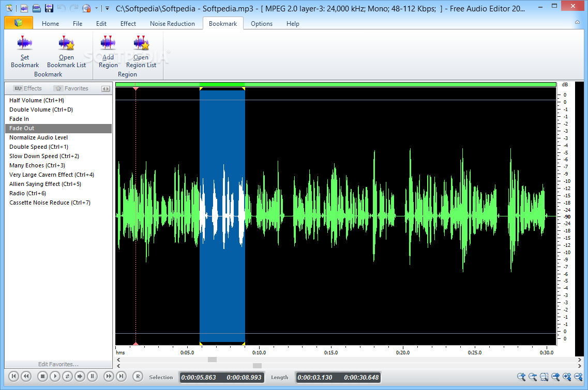Click the Burn CD icon in title bar
The width and height of the screenshot is (588, 390).
click(86, 8)
